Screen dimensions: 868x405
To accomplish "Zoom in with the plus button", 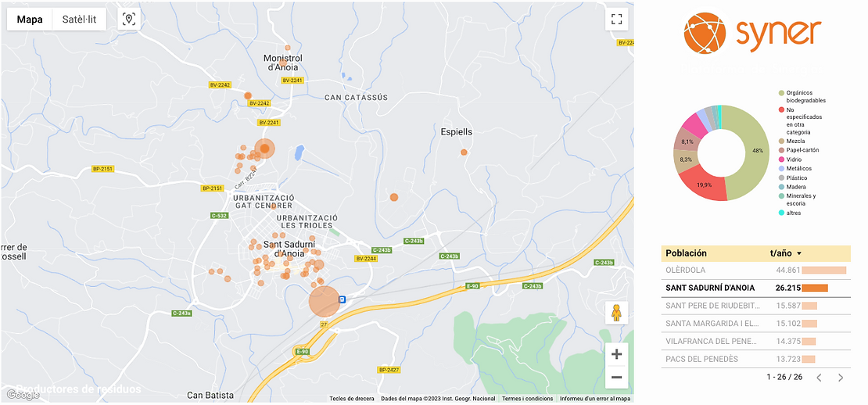I will point(616,354).
